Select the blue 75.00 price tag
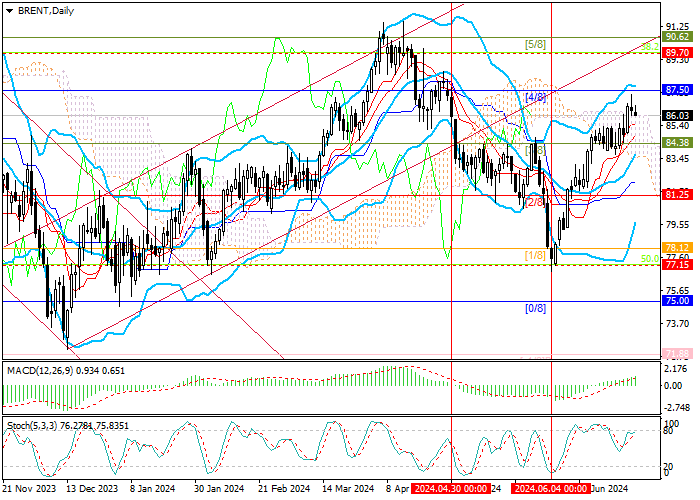 (677, 301)
